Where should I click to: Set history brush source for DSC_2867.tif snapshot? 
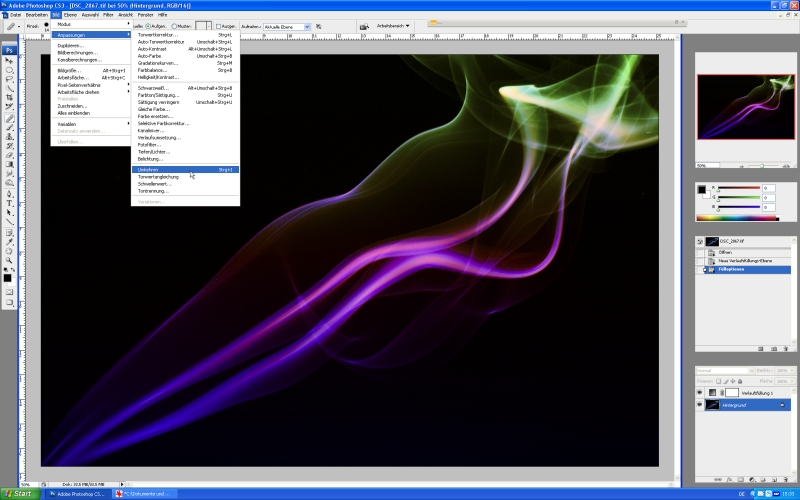(700, 241)
